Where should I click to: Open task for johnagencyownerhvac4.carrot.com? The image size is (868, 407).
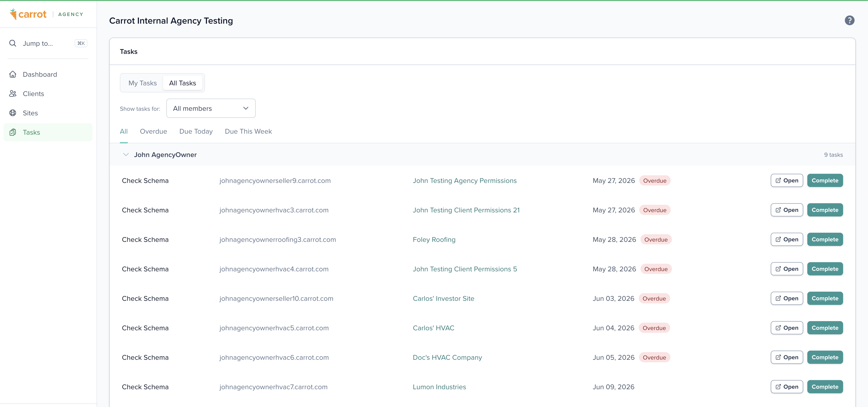786,269
